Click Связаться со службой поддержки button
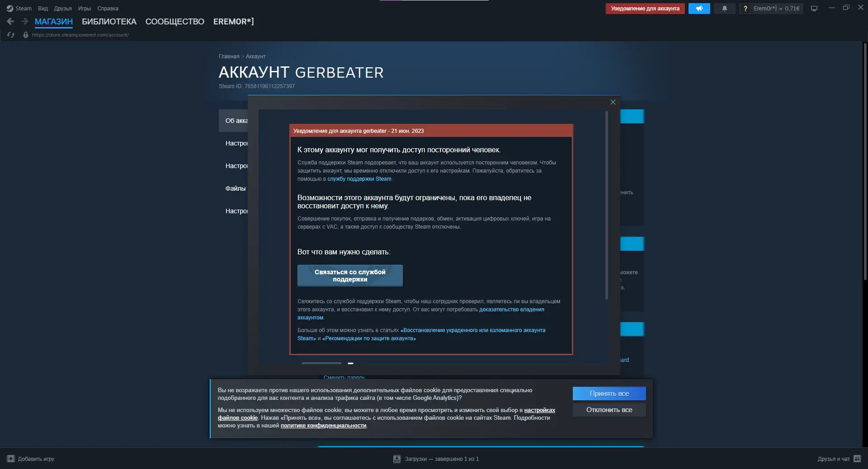Image resolution: width=868 pixels, height=469 pixels. (350, 276)
